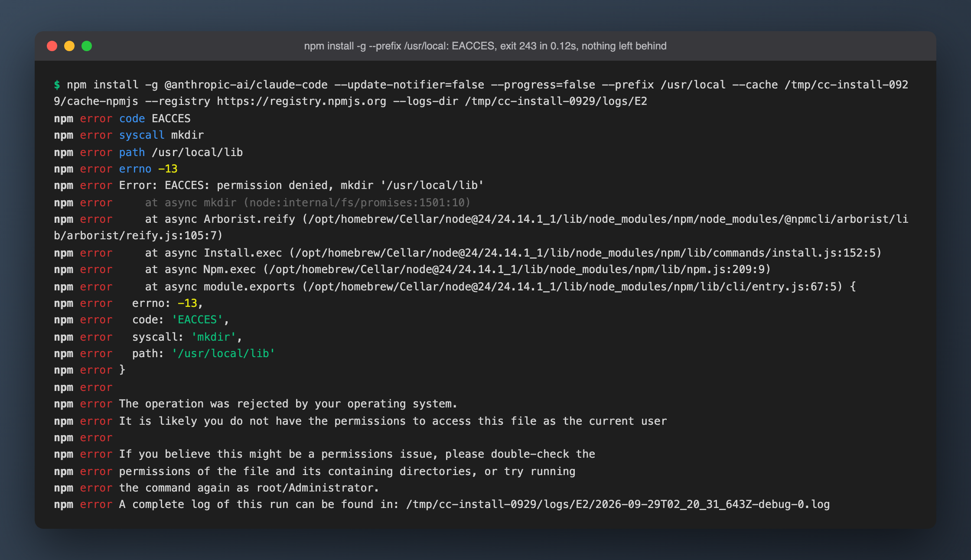Click the '--progress=false' flag
This screenshot has height=560, width=971.
pyautogui.click(x=543, y=85)
